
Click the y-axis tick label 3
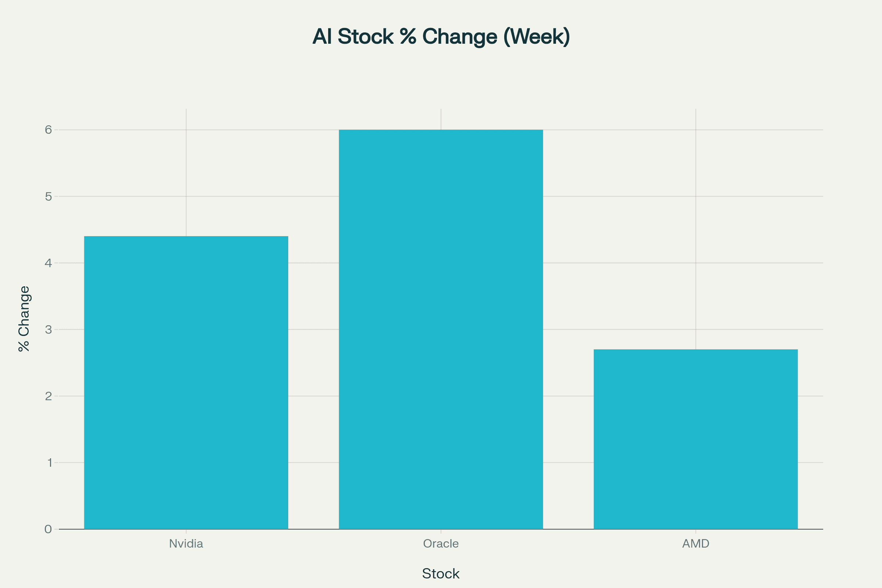49,330
